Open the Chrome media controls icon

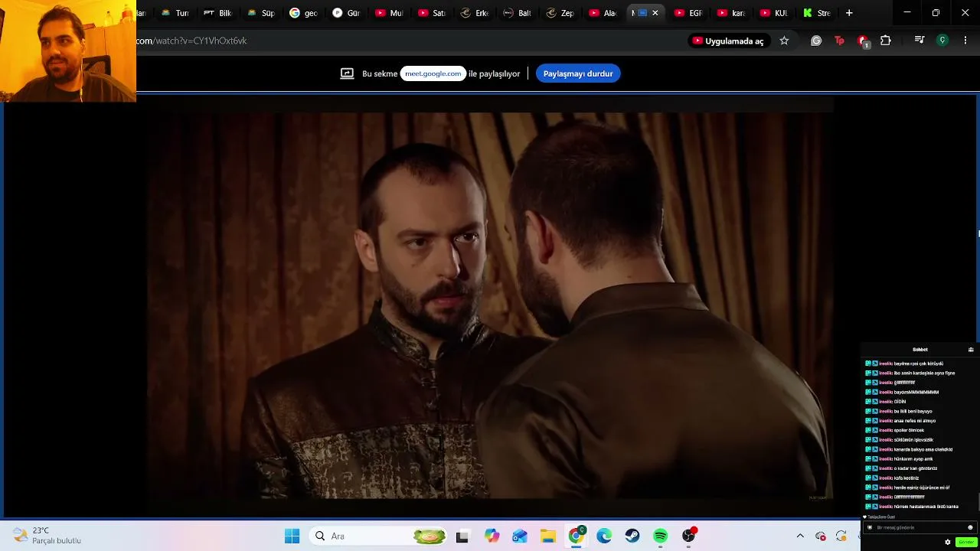920,41
